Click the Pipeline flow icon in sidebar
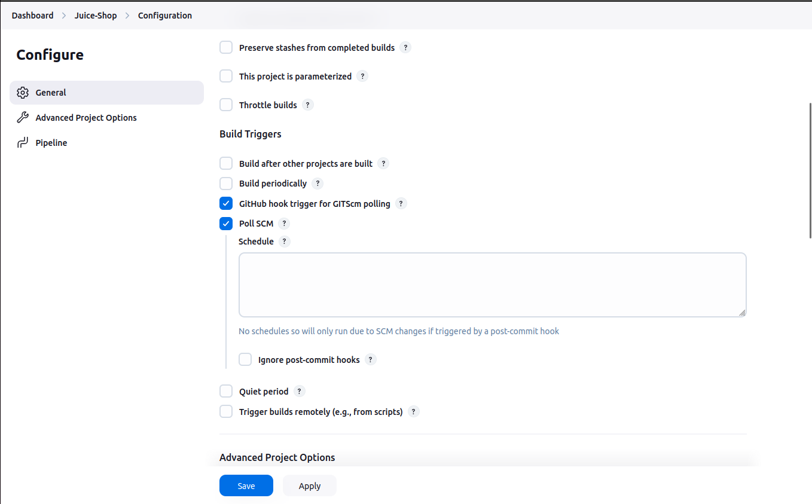The height and width of the screenshot is (504, 812). [x=23, y=143]
